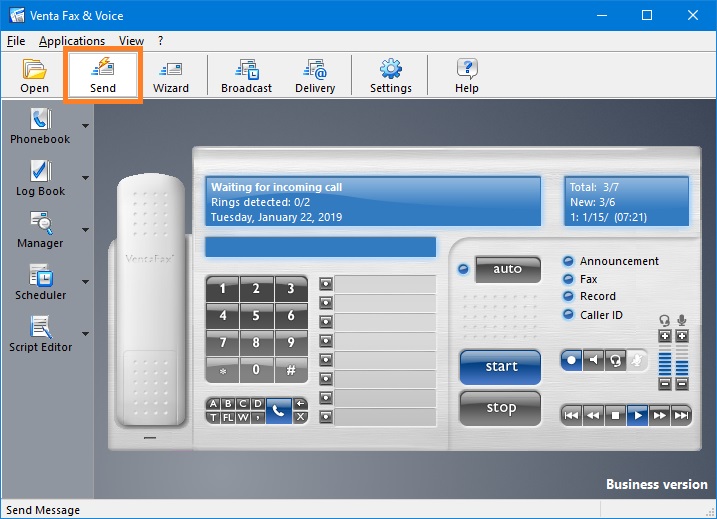Toggle the Caller ID indicator
This screenshot has width=717, height=519.
coord(568,315)
